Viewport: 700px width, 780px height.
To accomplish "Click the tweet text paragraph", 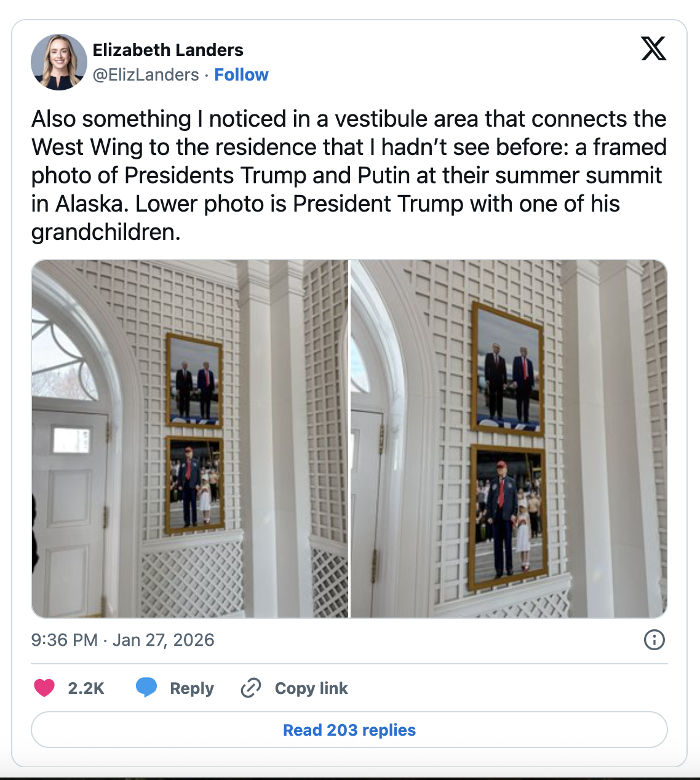I will coord(349,175).
